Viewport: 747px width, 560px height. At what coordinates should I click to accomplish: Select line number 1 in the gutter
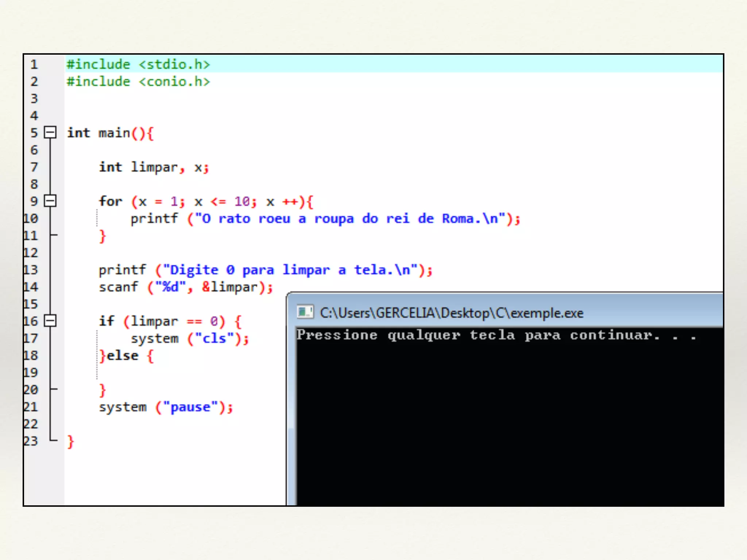pyautogui.click(x=34, y=65)
